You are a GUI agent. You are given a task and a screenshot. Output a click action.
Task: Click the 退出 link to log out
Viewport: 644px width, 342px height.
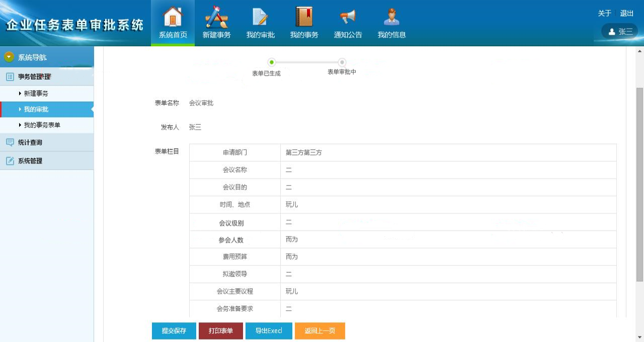626,14
